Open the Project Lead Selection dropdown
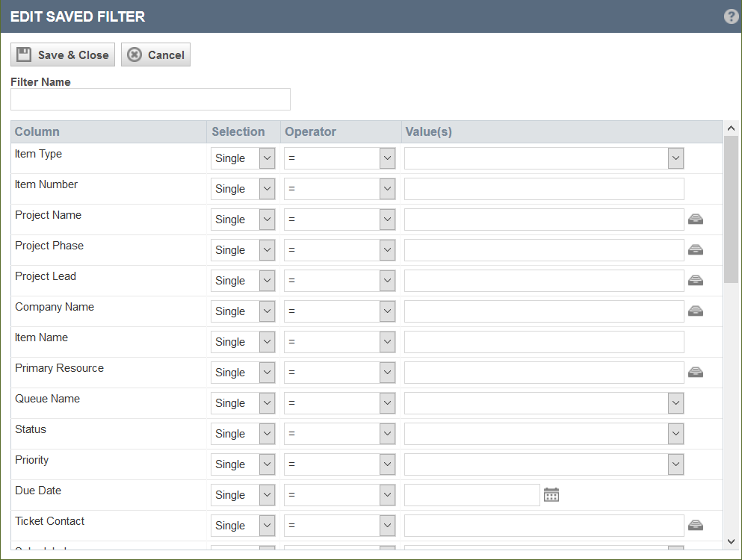The height and width of the screenshot is (560, 742). point(266,280)
